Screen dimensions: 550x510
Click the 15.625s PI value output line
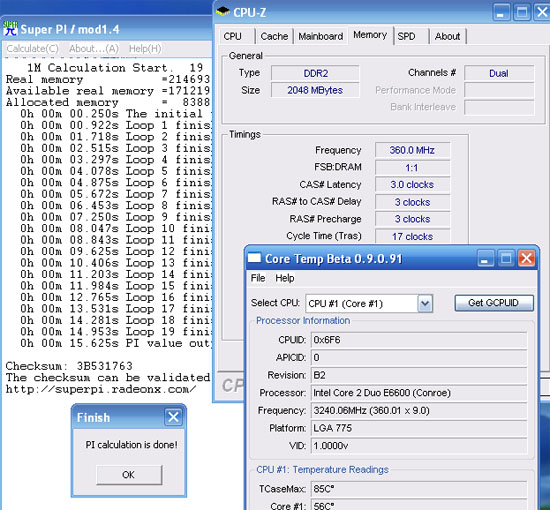(116, 343)
